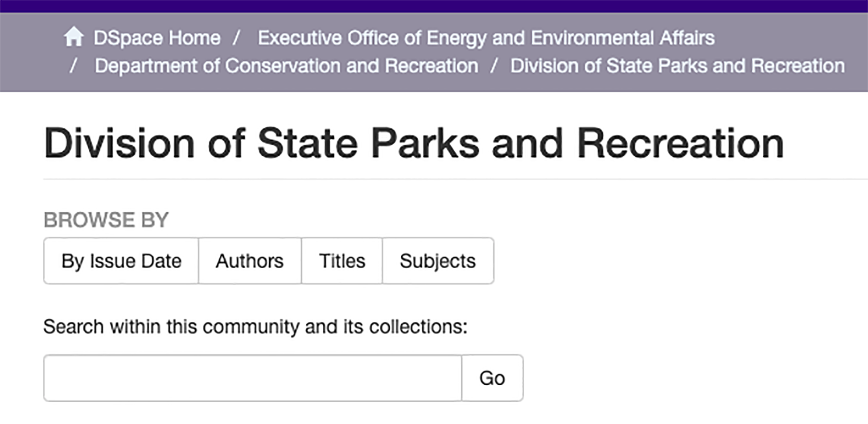This screenshot has width=868, height=424.
Task: Browse the community by Titles
Action: pyautogui.click(x=342, y=261)
